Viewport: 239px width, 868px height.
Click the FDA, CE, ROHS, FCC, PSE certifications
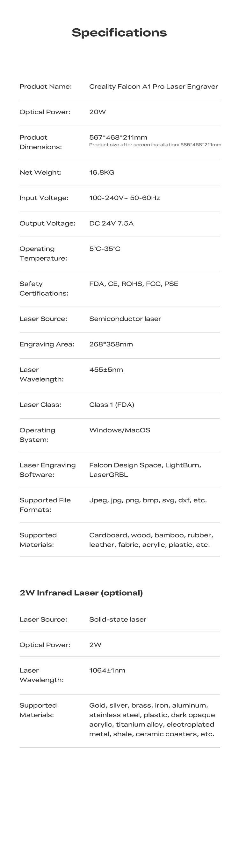tap(133, 284)
